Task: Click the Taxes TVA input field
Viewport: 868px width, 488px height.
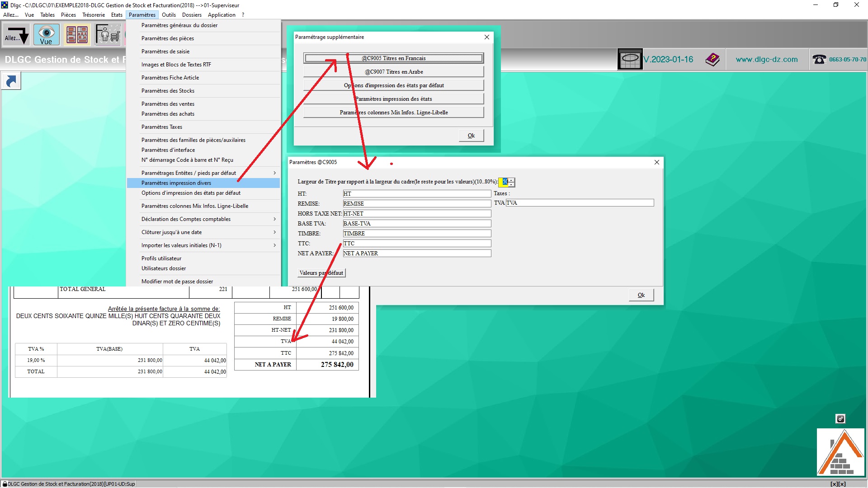Action: pyautogui.click(x=580, y=203)
